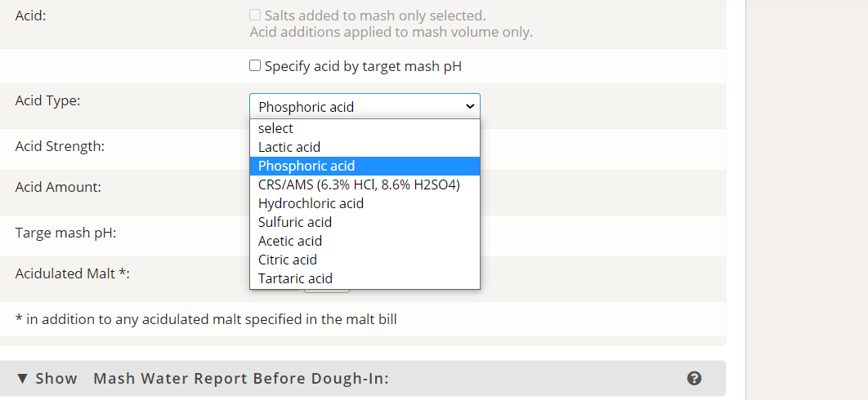Screen dimensions: 868x400
Task: Choose Sulfuric acid from dropdown list
Action: (x=365, y=222)
